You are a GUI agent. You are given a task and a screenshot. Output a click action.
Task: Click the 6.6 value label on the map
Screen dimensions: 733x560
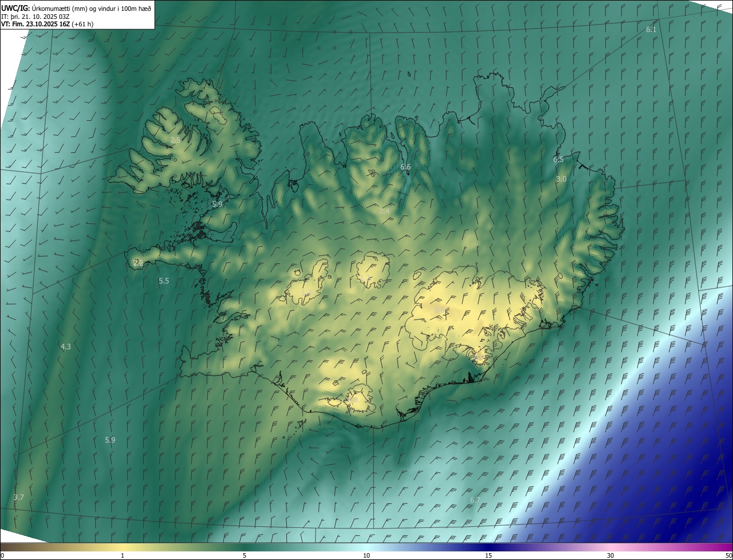[405, 167]
